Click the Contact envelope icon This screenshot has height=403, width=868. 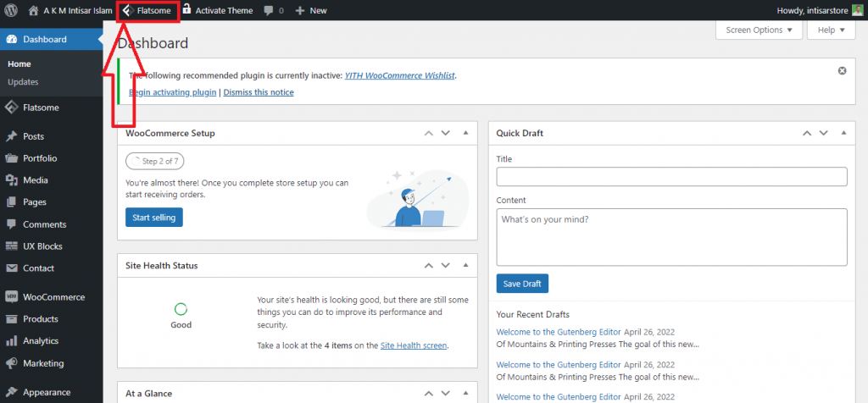point(12,268)
